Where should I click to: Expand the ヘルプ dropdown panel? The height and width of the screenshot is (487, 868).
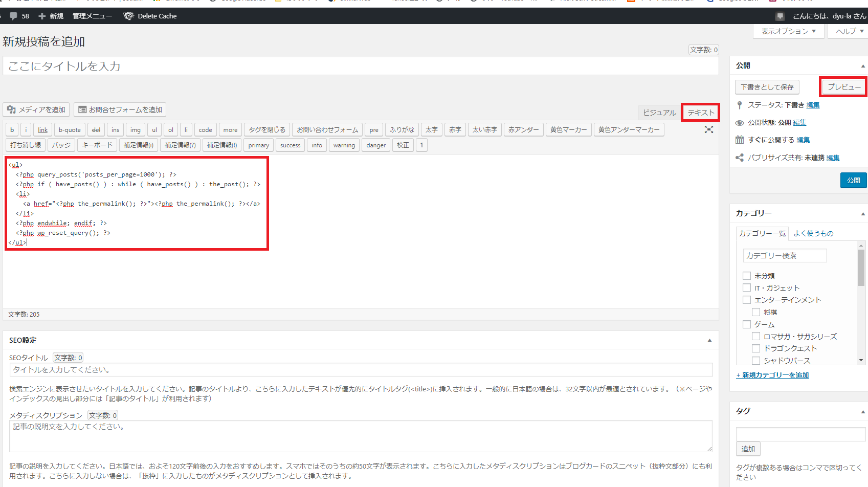coord(850,31)
